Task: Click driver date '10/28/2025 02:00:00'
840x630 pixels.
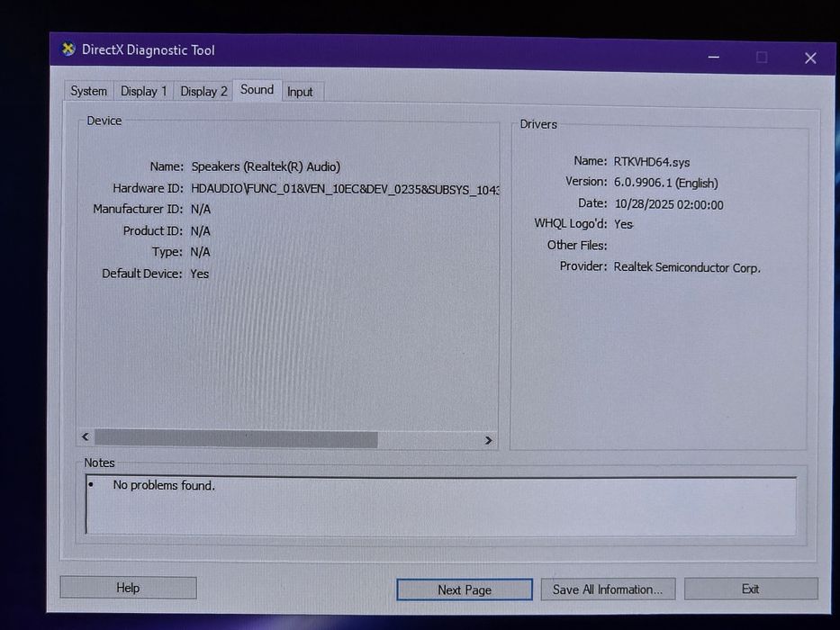Action: pyautogui.click(x=669, y=204)
